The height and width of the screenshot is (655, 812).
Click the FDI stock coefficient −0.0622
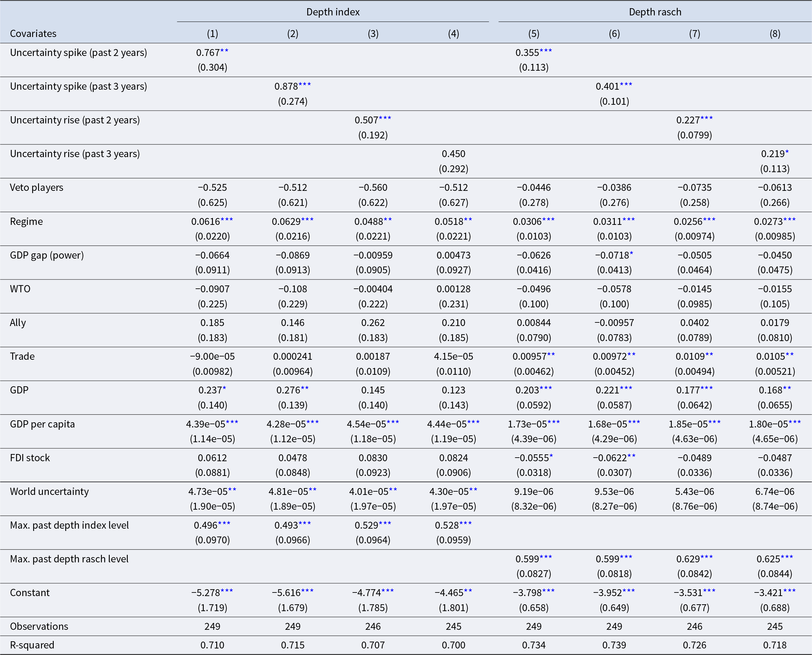click(x=609, y=458)
